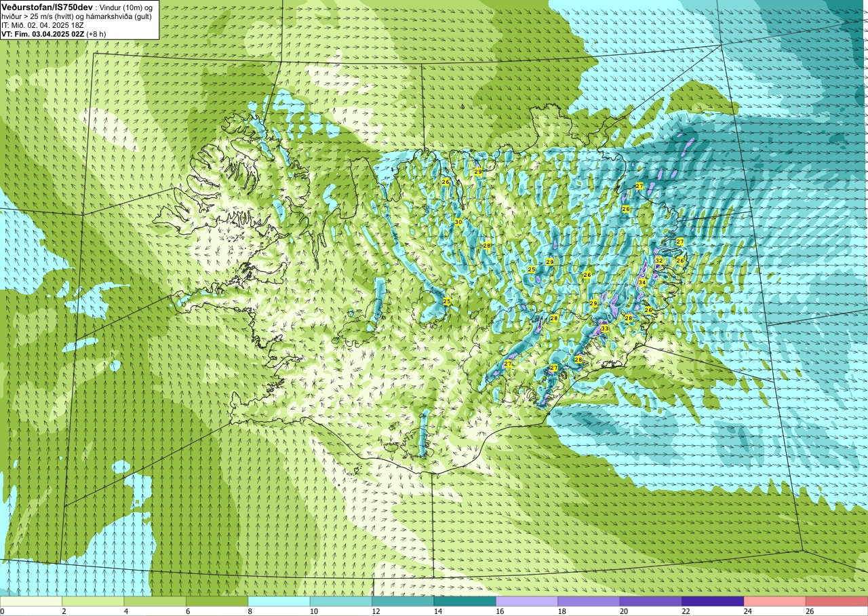Click the '(+8 h)' forecast offset text

click(x=96, y=33)
